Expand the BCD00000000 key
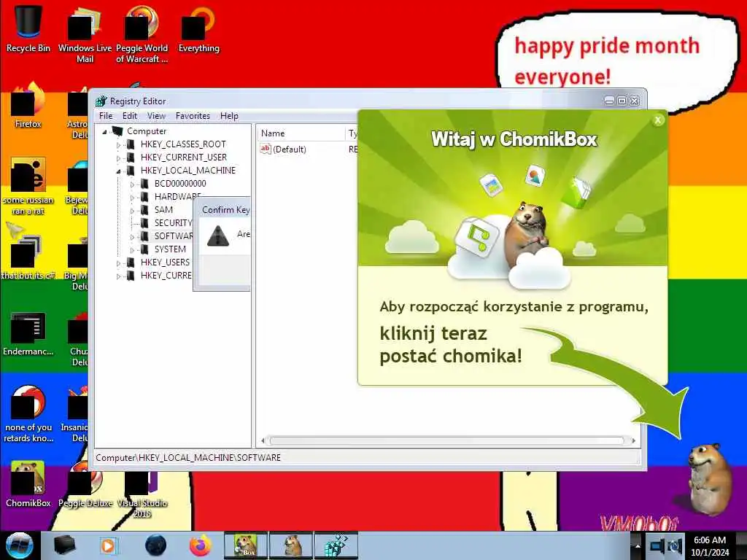The image size is (747, 560). [x=133, y=184]
